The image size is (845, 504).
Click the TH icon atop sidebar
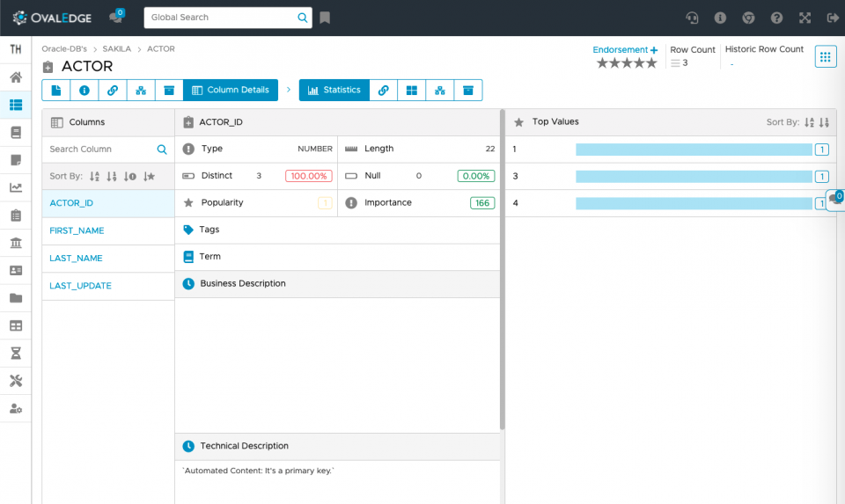16,49
